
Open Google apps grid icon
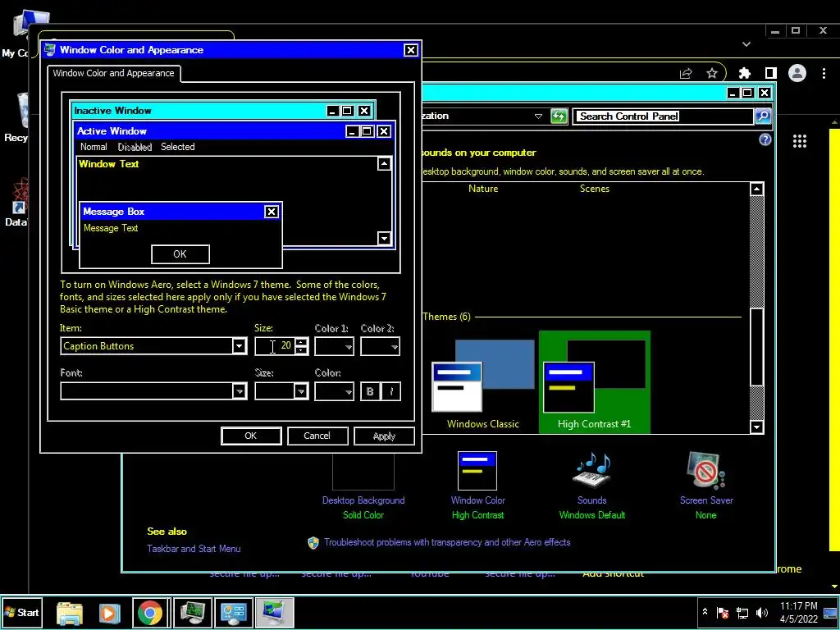coord(800,141)
